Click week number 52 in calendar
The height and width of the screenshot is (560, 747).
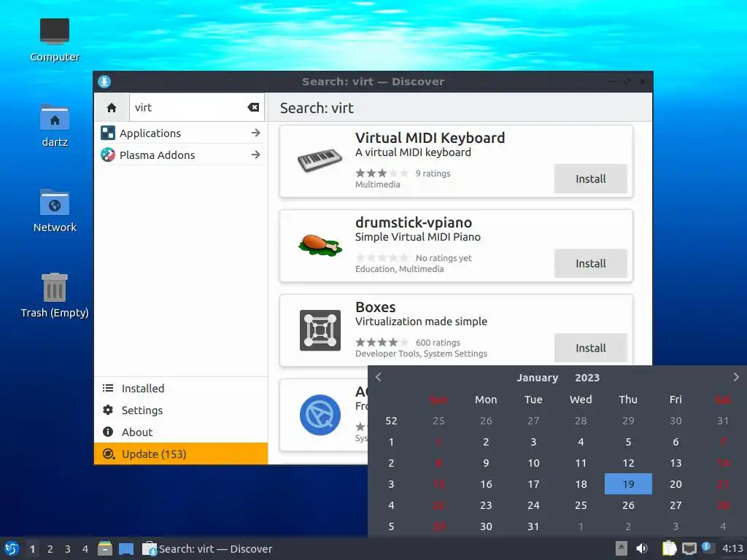pos(391,421)
